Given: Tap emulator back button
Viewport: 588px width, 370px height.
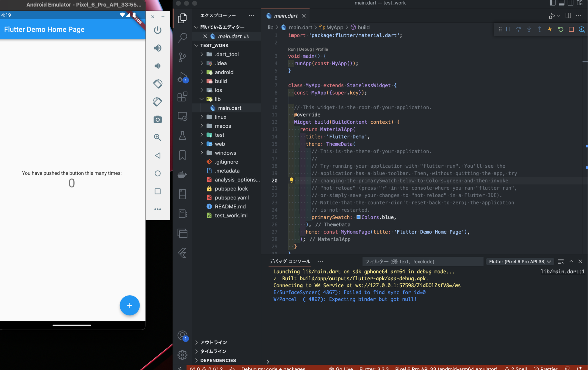Looking at the screenshot, I should click(x=158, y=156).
